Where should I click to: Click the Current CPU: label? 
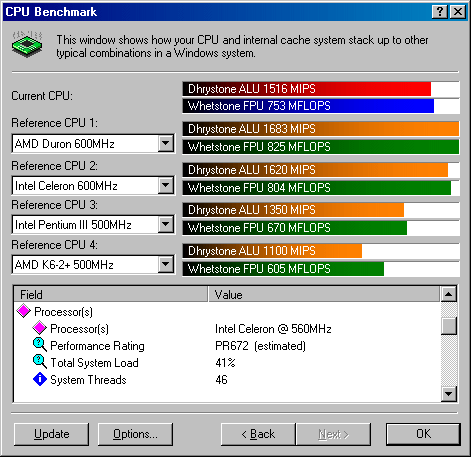(x=42, y=96)
